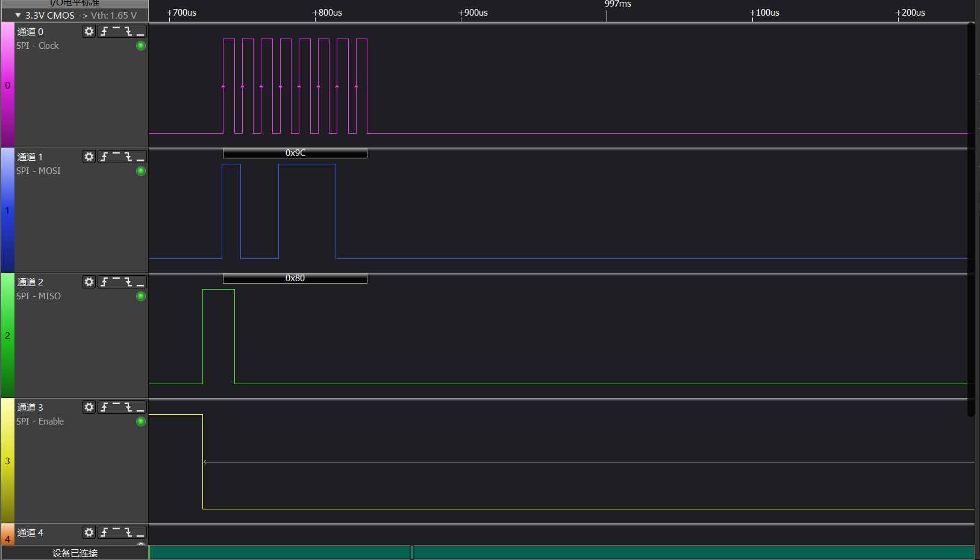Click the 通道 3 channel name
This screenshot has height=560, width=980.
click(30, 407)
